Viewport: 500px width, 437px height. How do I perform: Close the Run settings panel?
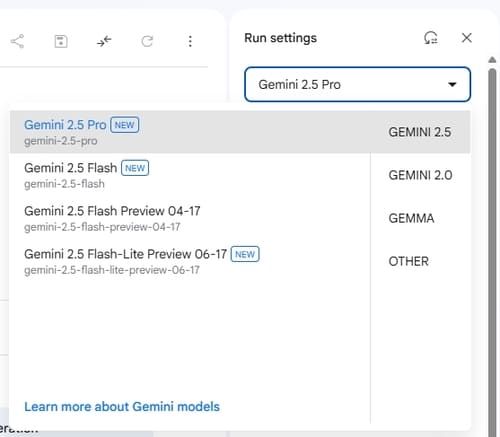pyautogui.click(x=467, y=38)
